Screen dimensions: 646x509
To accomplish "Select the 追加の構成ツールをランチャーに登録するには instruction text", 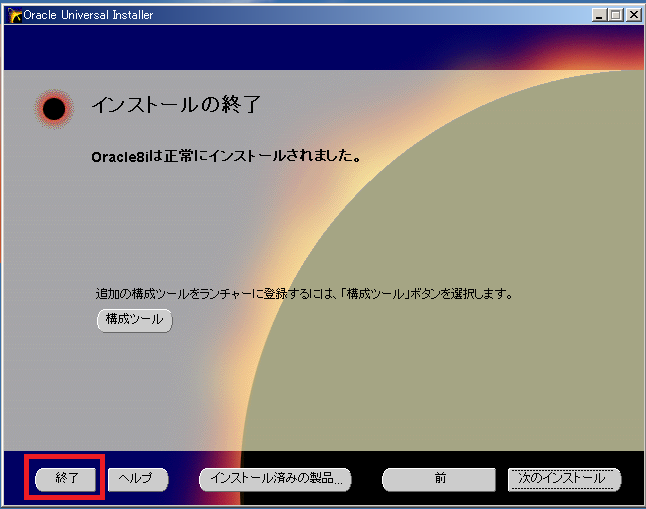I will point(305,294).
